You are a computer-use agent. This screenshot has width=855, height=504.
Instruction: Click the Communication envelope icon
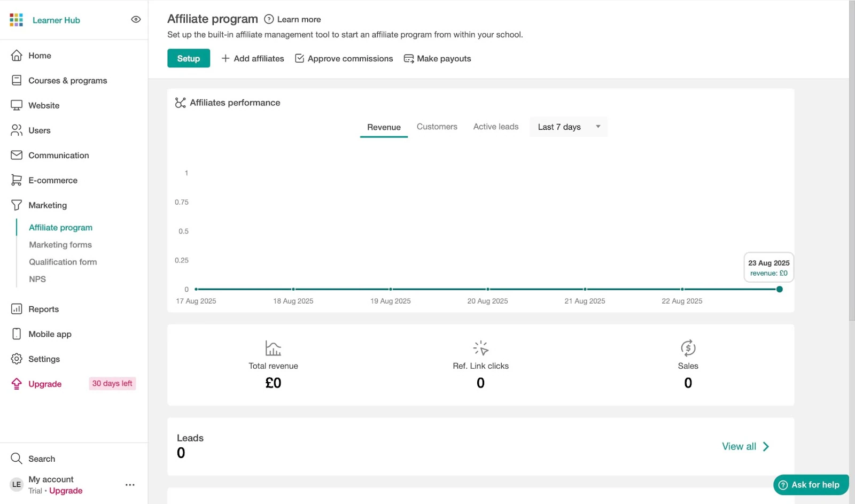click(x=17, y=155)
